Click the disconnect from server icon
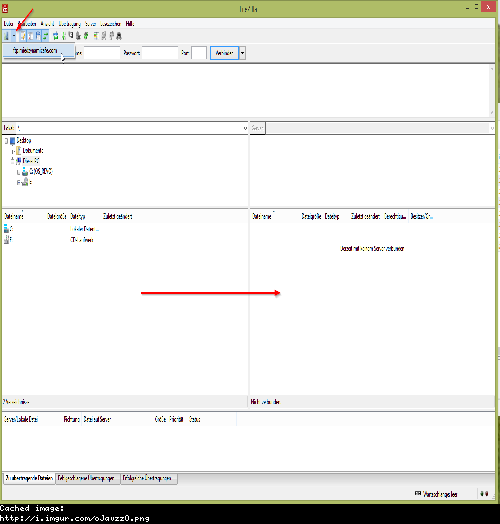This screenshot has height=524, width=500. [x=78, y=35]
